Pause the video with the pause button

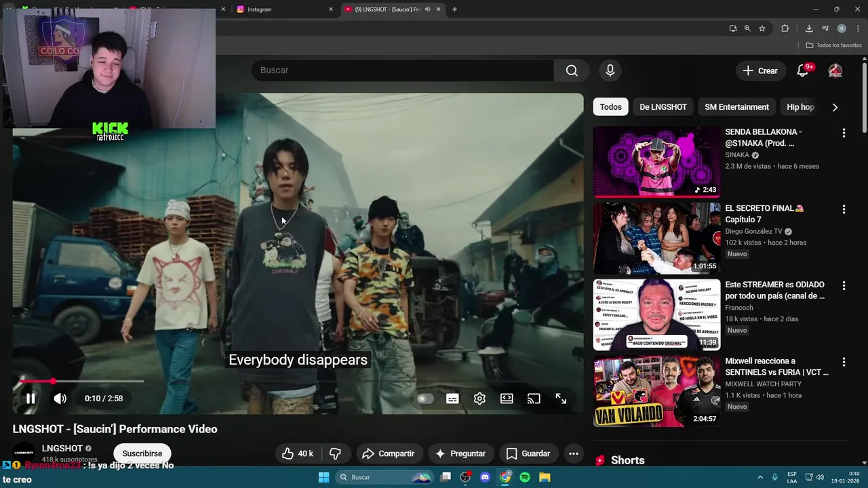(31, 399)
